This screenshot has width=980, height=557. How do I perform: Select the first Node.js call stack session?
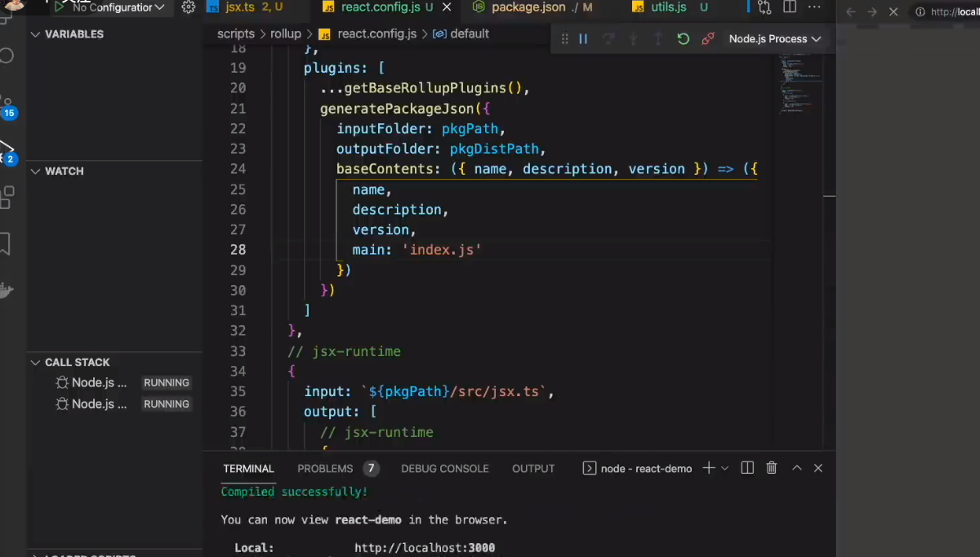point(122,382)
